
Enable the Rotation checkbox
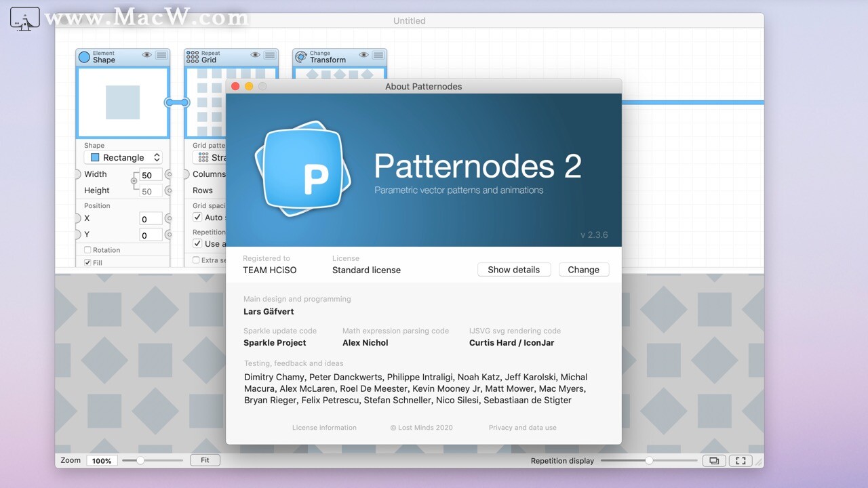[87, 250]
